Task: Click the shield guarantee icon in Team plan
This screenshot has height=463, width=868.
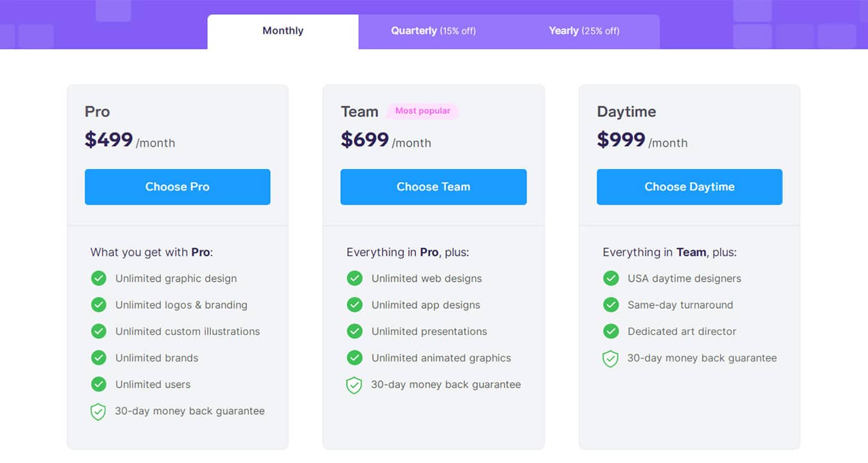Action: [354, 385]
